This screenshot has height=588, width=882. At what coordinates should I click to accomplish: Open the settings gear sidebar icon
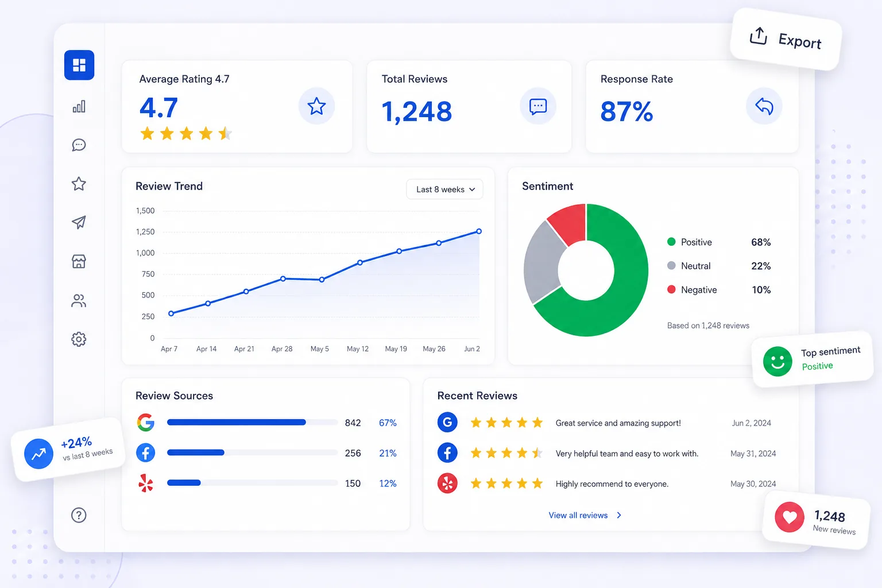(x=79, y=339)
